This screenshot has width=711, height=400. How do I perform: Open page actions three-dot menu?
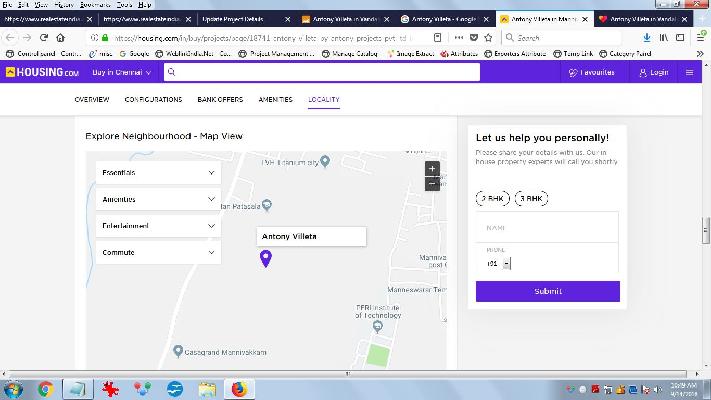(458, 38)
